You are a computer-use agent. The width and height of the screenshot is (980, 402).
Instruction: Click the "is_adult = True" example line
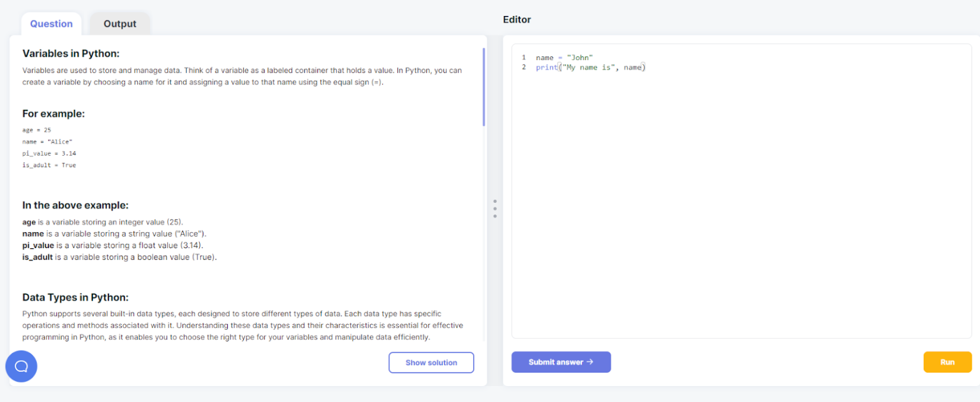(x=48, y=165)
